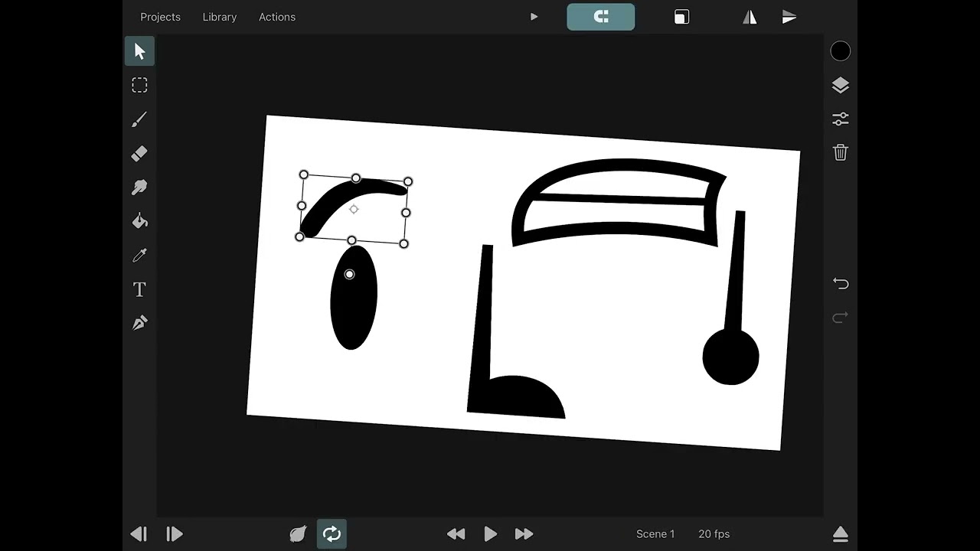Fast forward to last frame

(524, 534)
